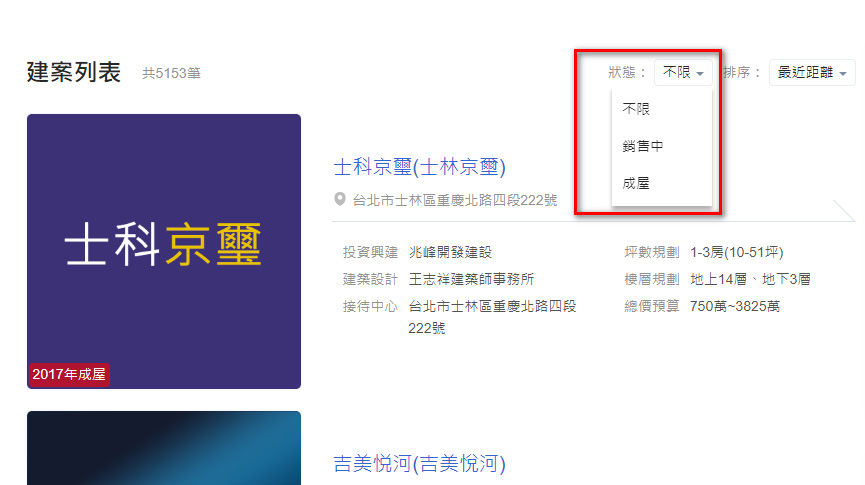The width and height of the screenshot is (865, 485).
Task: Click the 共5153筆 count text
Action: [172, 73]
